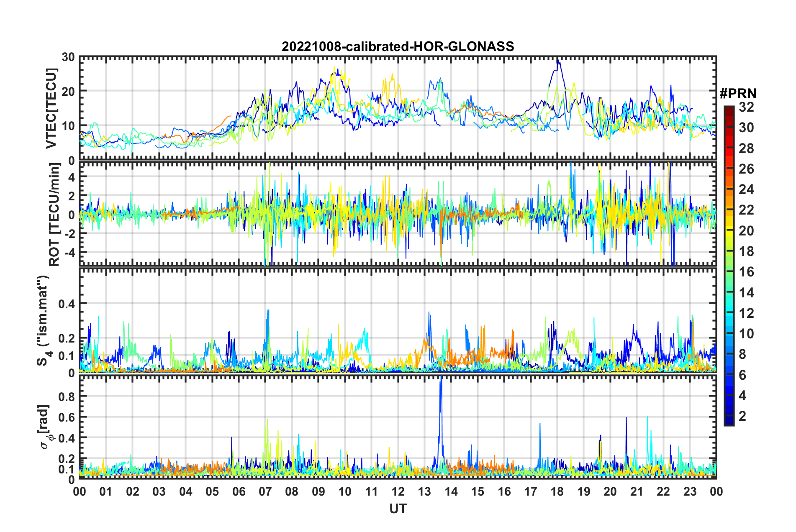The width and height of the screenshot is (796, 532).
Task: Click the 13 hour tick label on the UT axis
Action: [x=424, y=491]
